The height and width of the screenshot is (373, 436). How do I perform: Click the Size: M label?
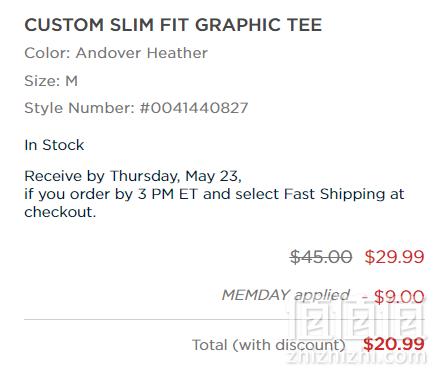point(51,81)
